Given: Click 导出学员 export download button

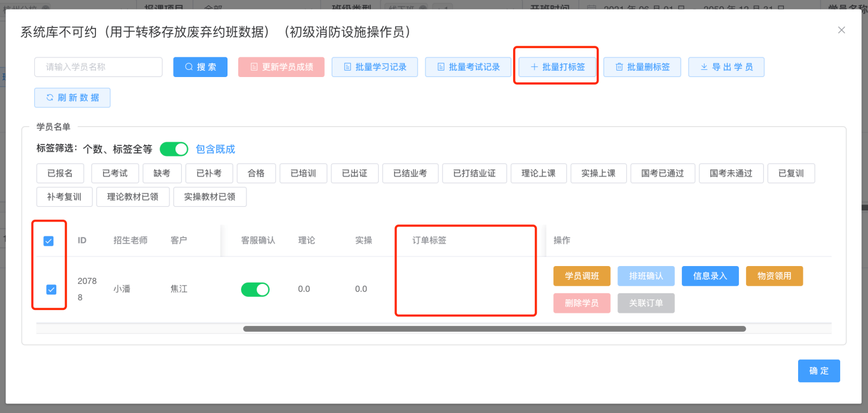Looking at the screenshot, I should click(726, 67).
